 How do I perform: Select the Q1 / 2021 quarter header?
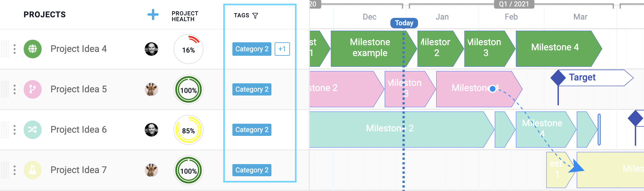[514, 4]
